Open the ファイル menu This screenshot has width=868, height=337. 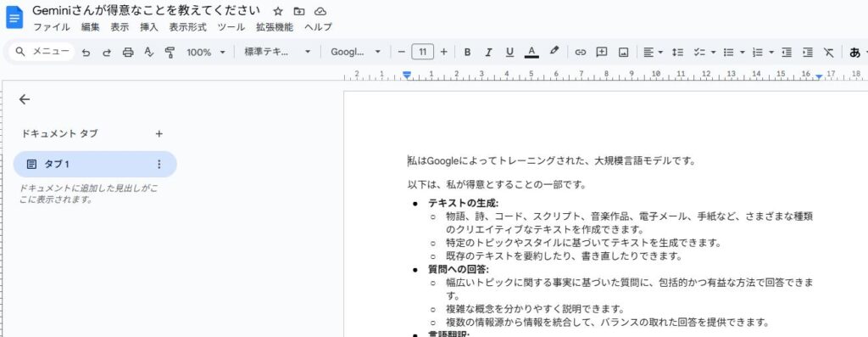[x=52, y=27]
